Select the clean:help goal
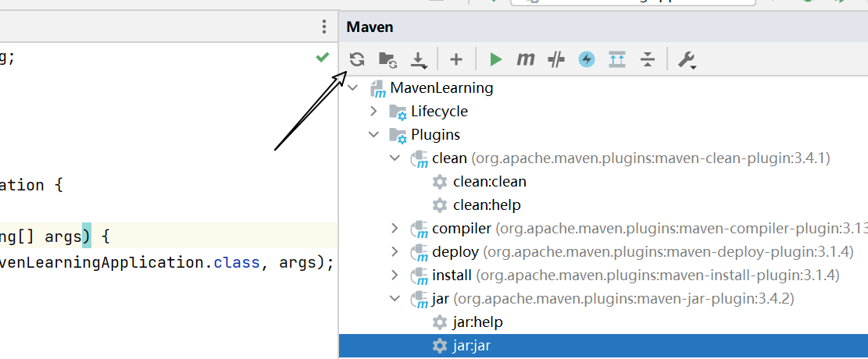The width and height of the screenshot is (868, 359). [x=487, y=204]
